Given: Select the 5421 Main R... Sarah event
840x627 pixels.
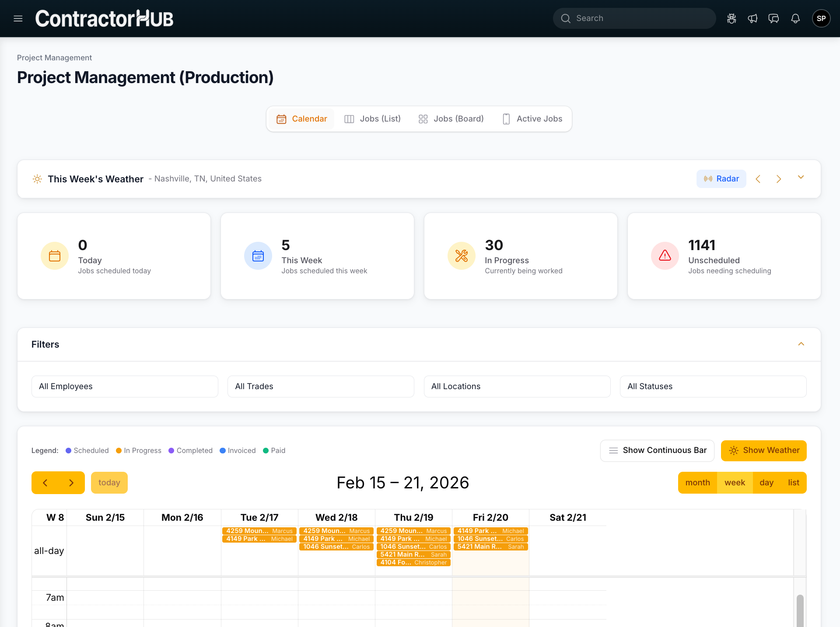Looking at the screenshot, I should coord(413,554).
